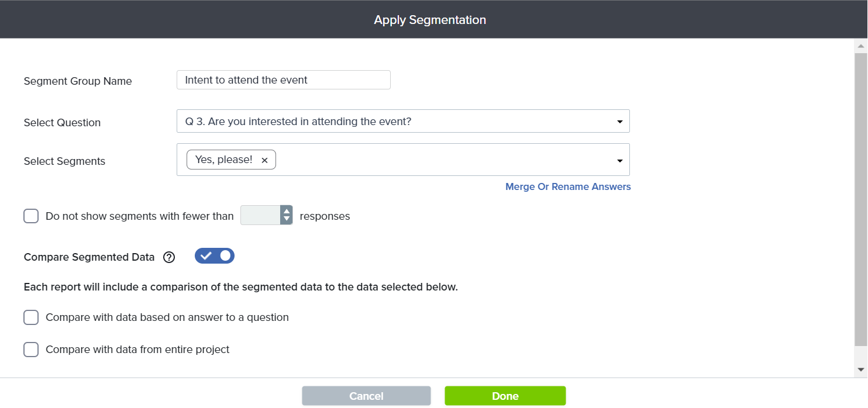Check "Compare with data based on answer"
The height and width of the screenshot is (408, 868).
click(31, 317)
